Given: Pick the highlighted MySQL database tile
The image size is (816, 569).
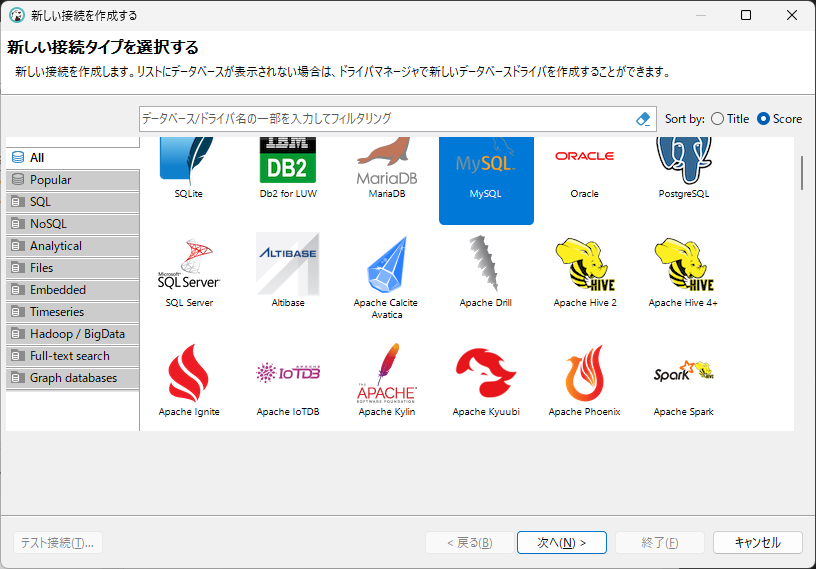Looking at the screenshot, I should point(486,180).
